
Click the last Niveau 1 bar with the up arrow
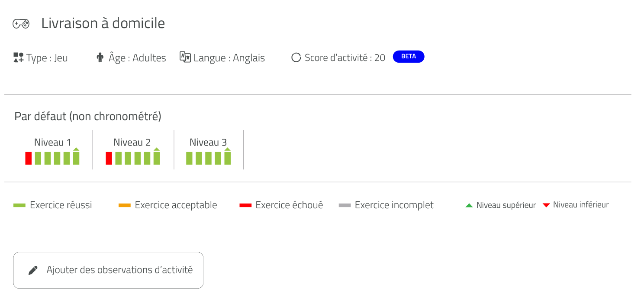[x=76, y=156]
